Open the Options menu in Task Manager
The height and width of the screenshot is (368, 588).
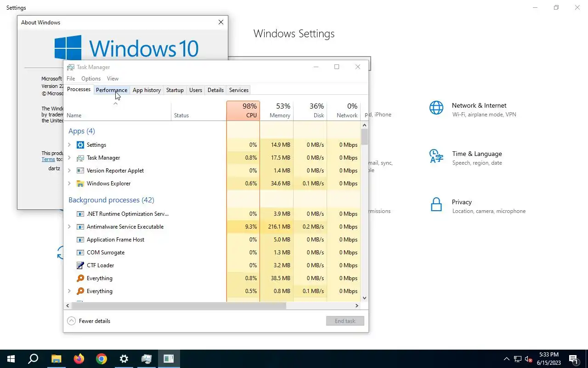pos(91,79)
